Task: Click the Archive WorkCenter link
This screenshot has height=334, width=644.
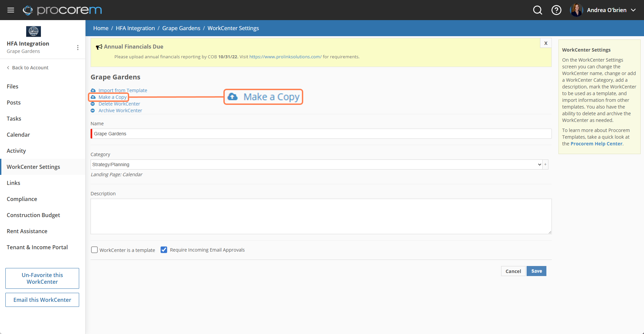Action: click(120, 111)
